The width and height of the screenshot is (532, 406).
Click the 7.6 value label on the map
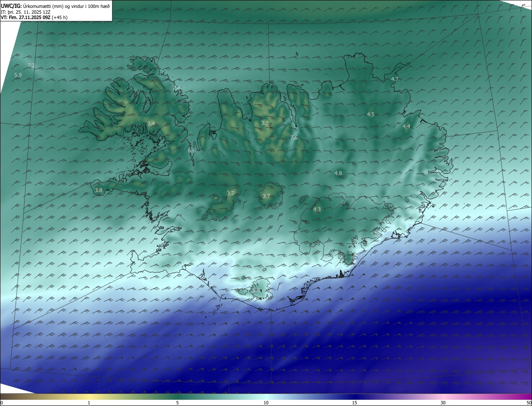(x=294, y=138)
